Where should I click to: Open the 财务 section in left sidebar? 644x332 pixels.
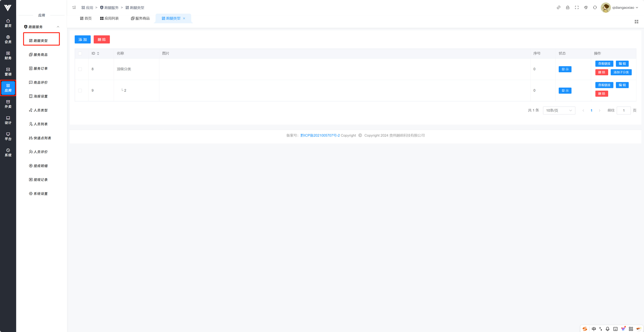[x=8, y=56]
